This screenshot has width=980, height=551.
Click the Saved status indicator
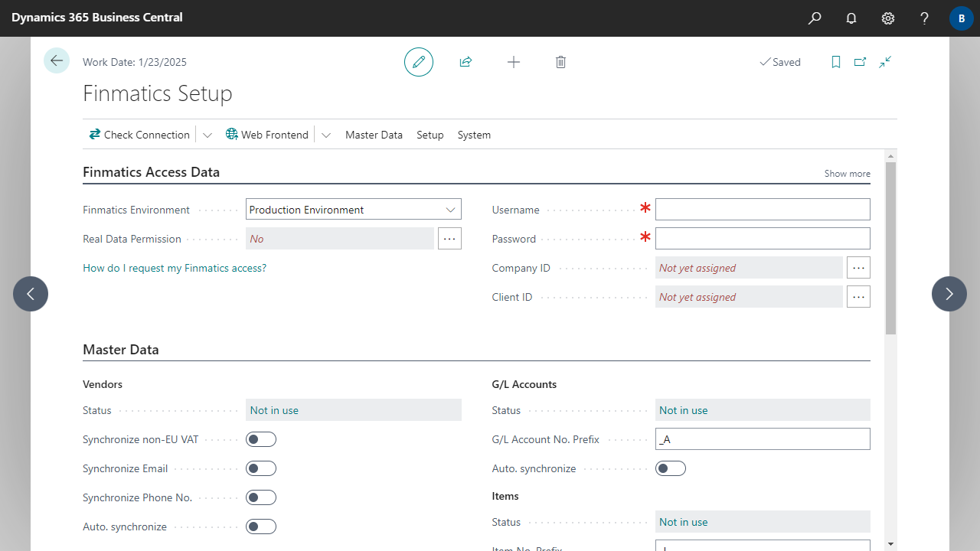(x=779, y=62)
